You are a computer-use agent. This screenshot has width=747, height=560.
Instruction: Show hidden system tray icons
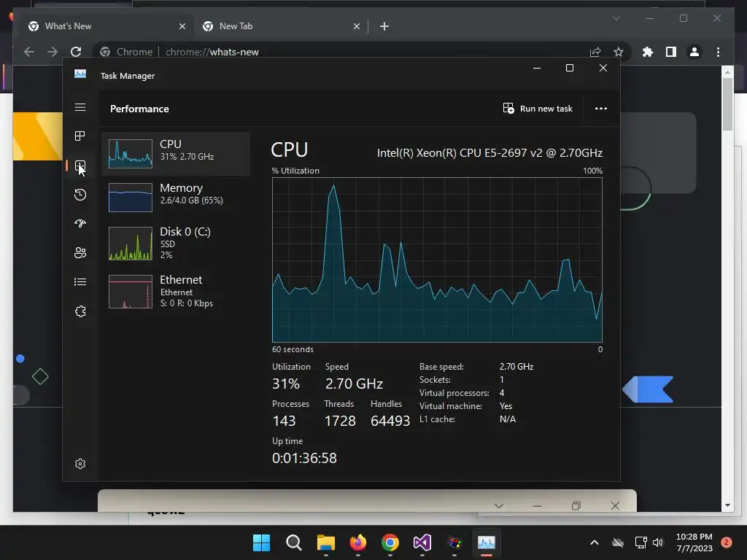pos(594,542)
